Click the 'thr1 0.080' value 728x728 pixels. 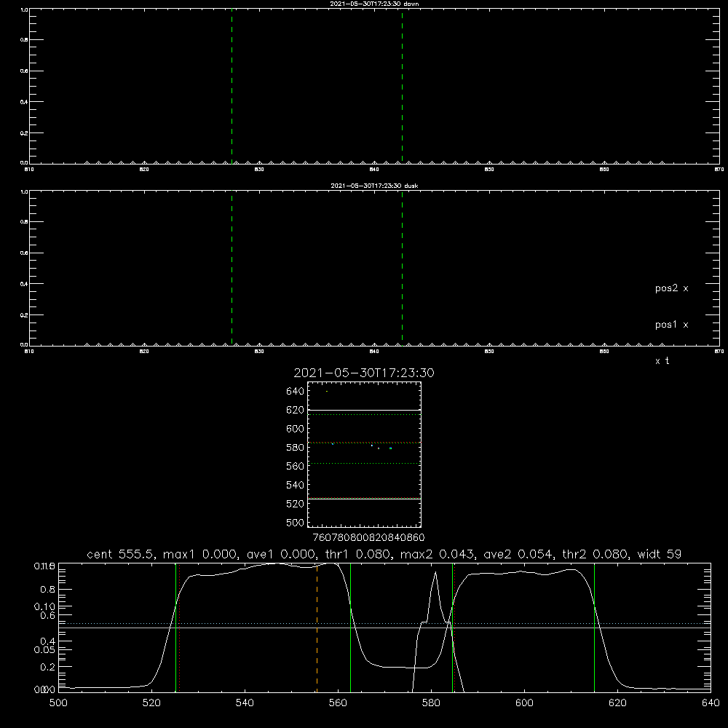click(357, 554)
